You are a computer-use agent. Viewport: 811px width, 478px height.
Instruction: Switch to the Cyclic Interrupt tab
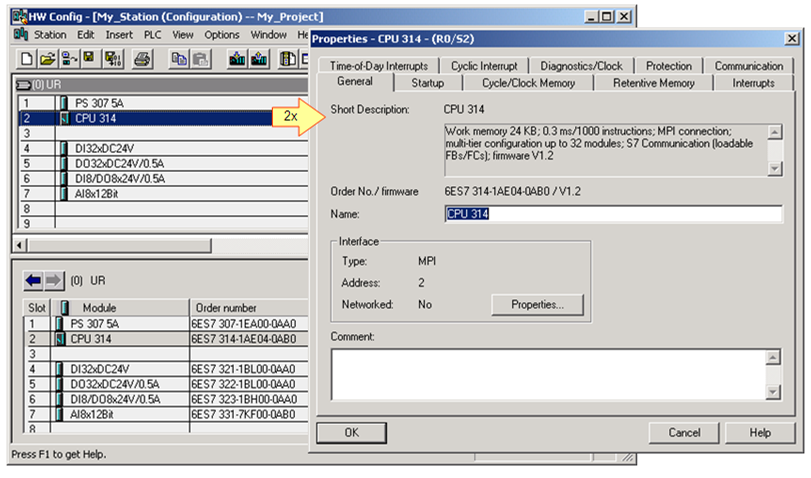pos(484,66)
